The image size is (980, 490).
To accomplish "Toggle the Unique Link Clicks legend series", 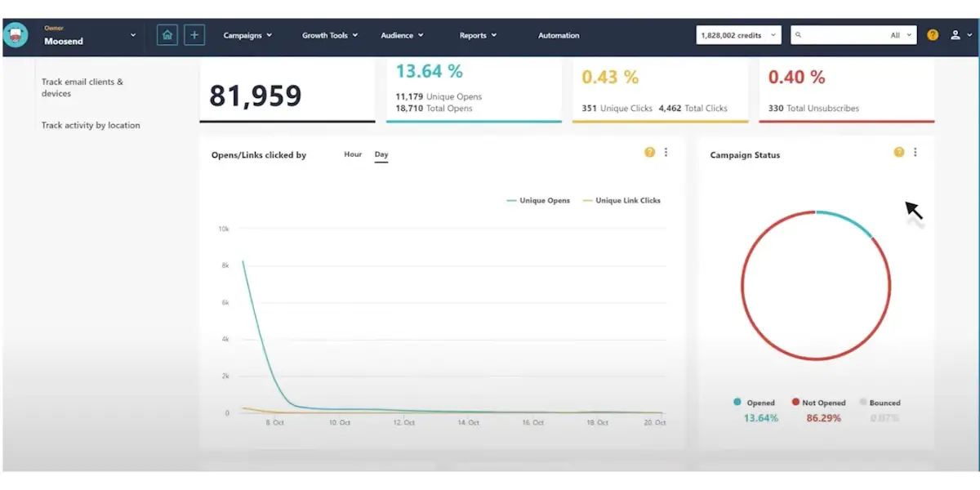I will 621,200.
